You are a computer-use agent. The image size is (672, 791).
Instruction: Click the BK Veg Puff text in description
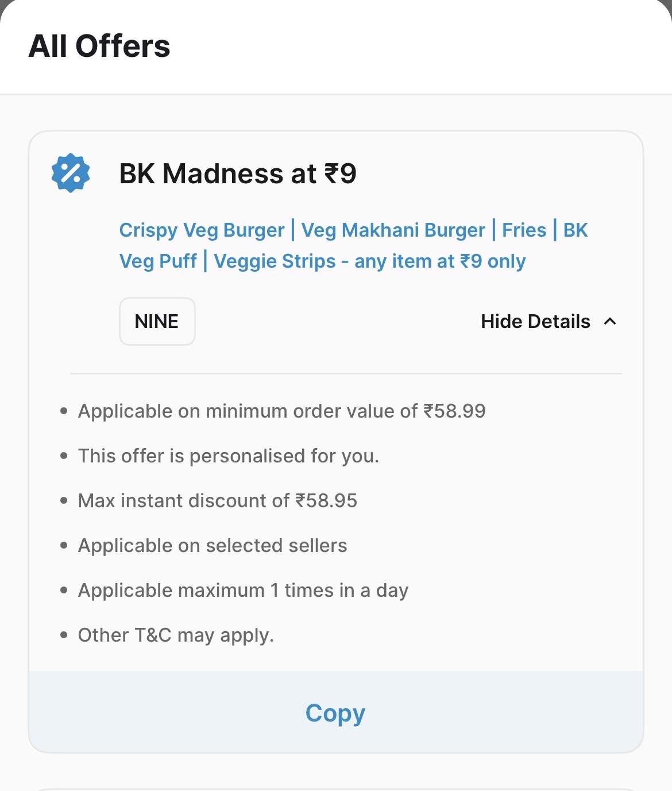158,261
